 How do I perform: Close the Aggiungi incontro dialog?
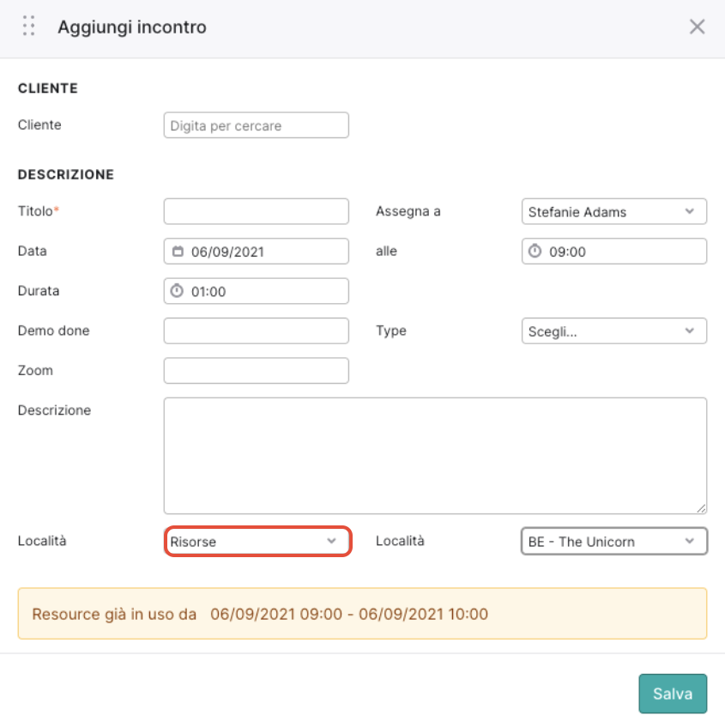[697, 27]
